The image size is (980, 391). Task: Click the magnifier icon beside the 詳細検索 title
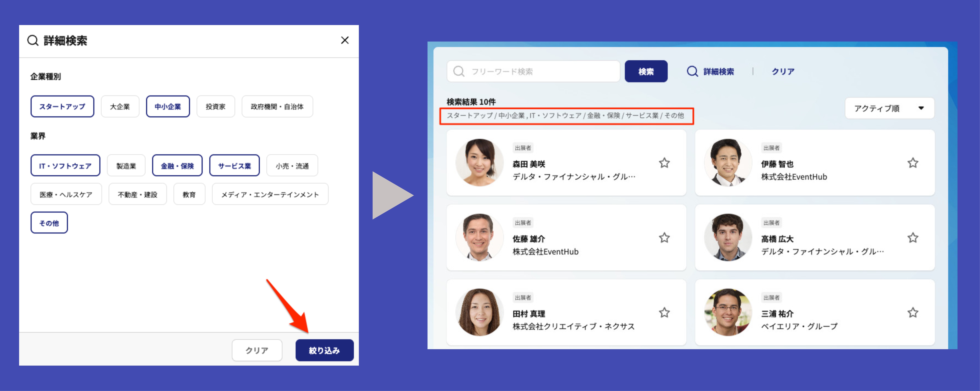point(33,40)
